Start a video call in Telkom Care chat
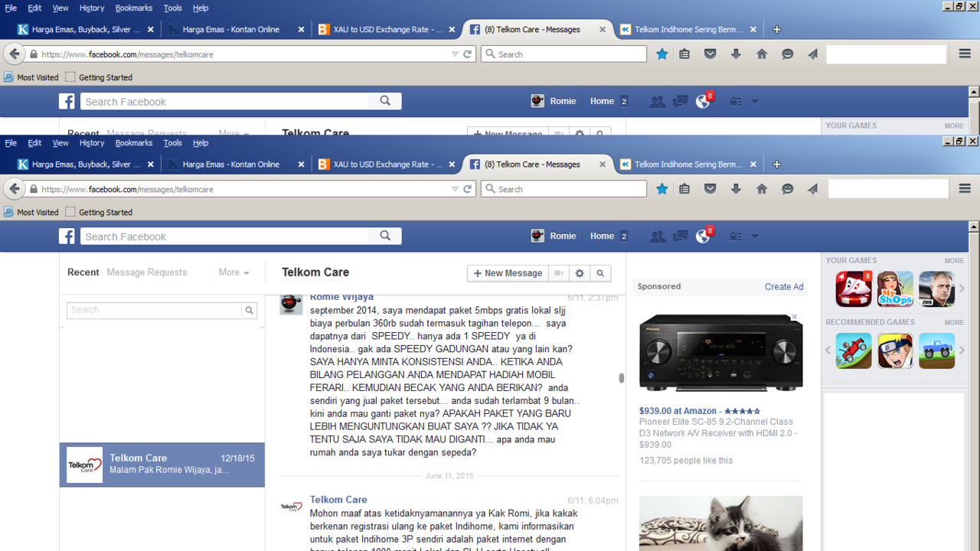The image size is (980, 551). pos(560,273)
